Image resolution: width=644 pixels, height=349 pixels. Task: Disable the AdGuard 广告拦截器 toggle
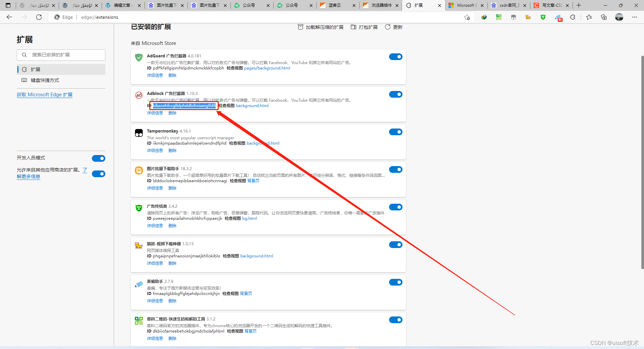point(396,57)
